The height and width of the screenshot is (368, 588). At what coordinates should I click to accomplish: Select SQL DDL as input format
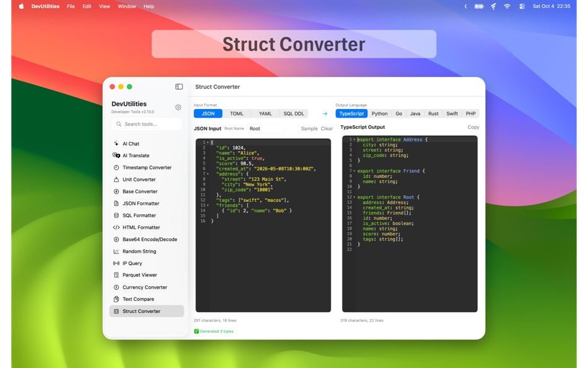[x=293, y=113]
